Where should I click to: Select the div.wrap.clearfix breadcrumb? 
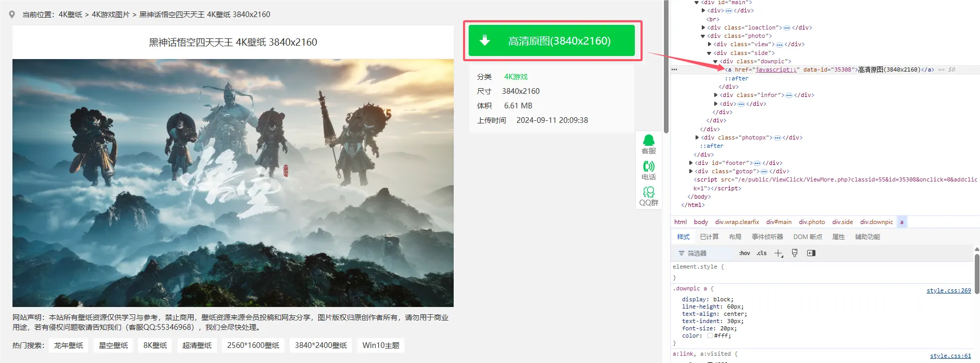pyautogui.click(x=737, y=222)
